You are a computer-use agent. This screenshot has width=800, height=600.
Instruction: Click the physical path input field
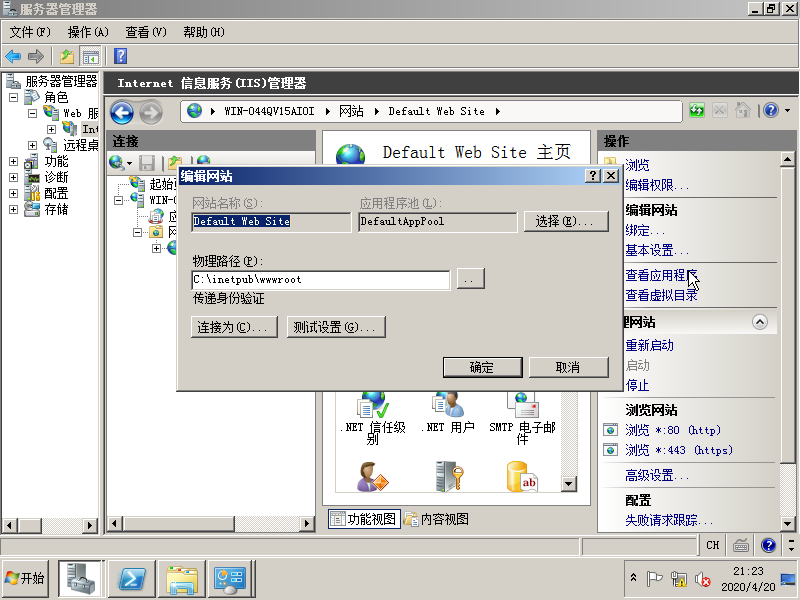coord(321,280)
